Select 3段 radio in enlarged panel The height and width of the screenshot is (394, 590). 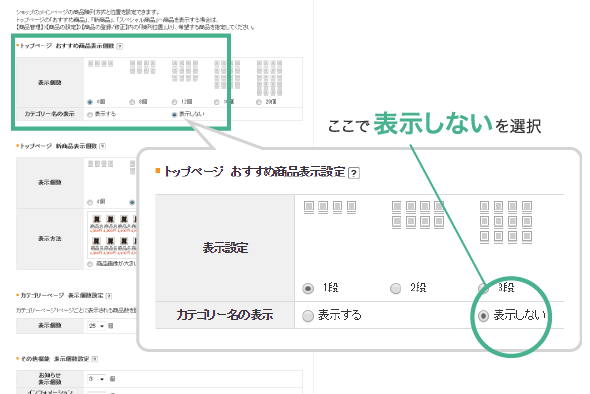point(483,289)
